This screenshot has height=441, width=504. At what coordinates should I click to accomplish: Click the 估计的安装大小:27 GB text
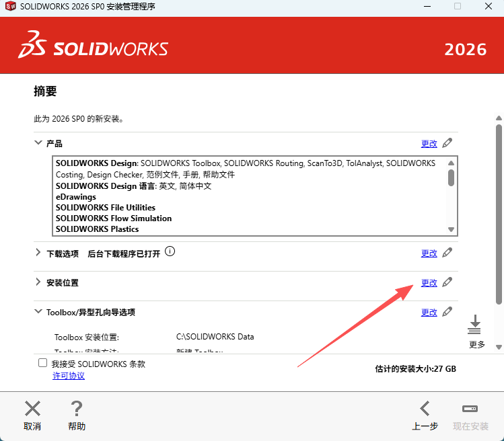(x=416, y=368)
